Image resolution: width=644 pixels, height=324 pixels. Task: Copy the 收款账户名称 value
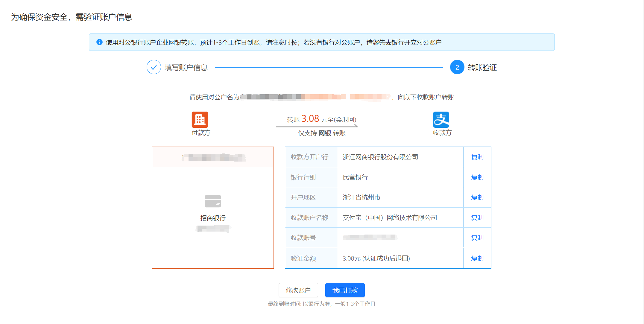477,217
